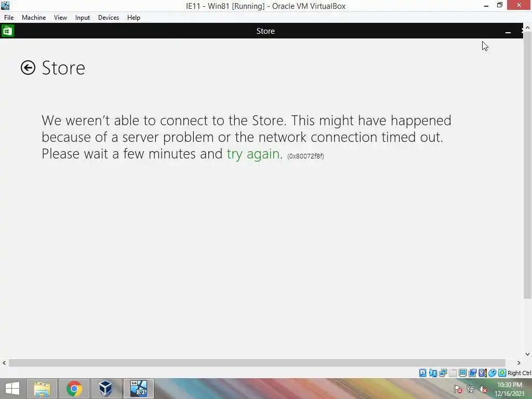Viewport: 532px width, 399px height.
Task: Click the 10:30 PM clock in taskbar
Action: tap(510, 385)
